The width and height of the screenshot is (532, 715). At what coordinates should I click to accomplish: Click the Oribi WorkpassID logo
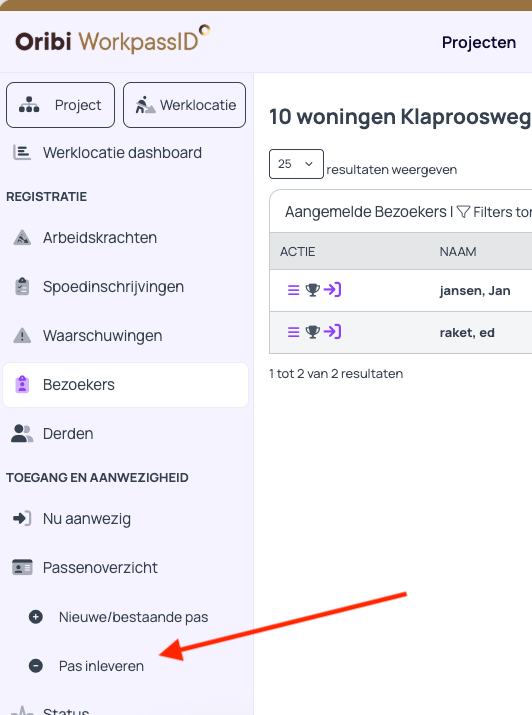pos(112,40)
